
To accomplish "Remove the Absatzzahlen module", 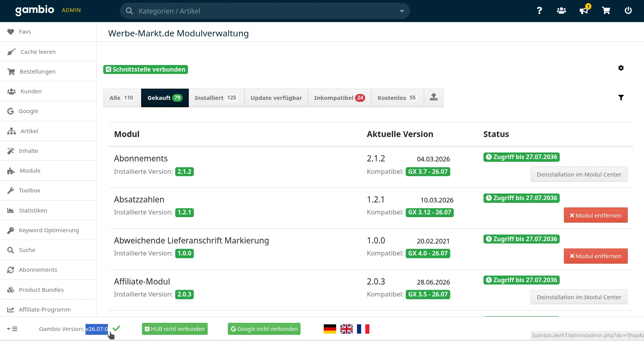I will [x=596, y=216].
